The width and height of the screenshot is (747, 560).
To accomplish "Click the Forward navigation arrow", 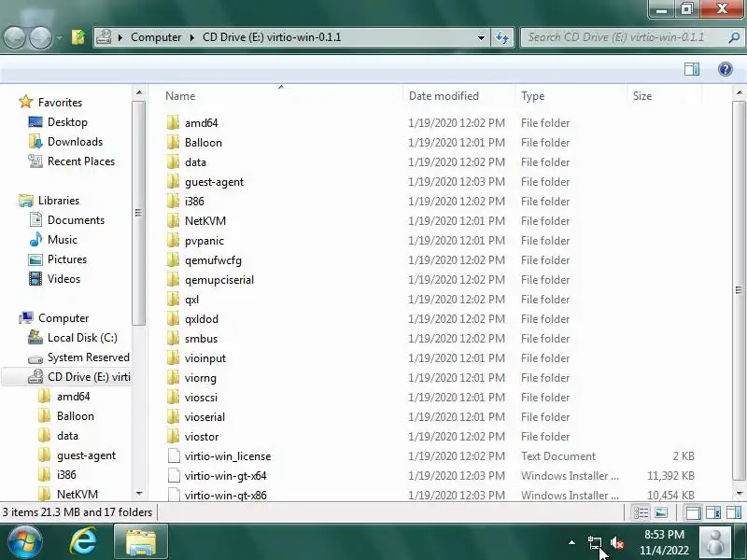I will 40,37.
